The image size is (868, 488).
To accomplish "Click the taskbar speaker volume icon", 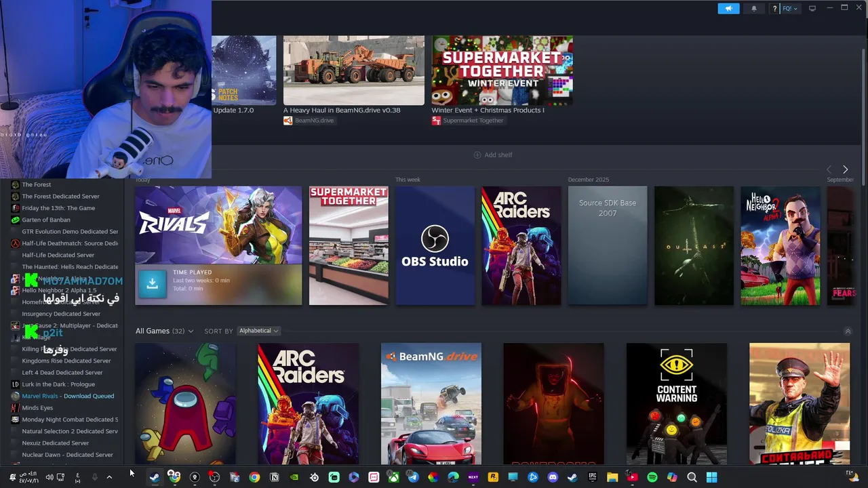I will 49,477.
